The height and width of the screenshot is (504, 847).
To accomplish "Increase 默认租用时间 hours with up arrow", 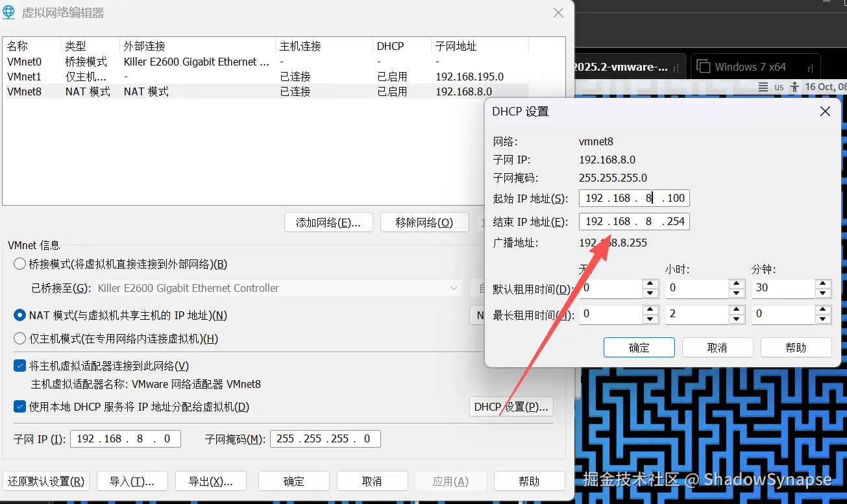I will (737, 284).
